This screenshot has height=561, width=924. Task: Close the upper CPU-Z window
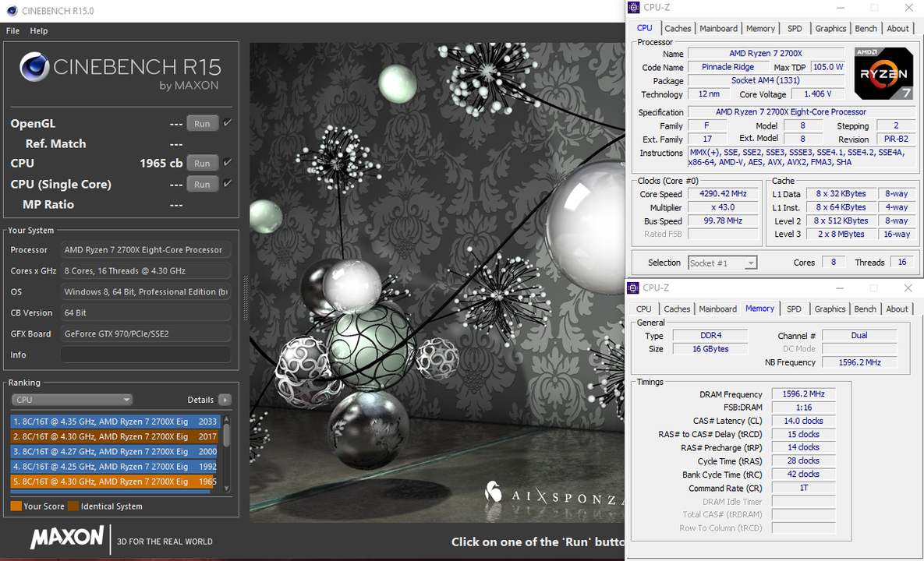tap(908, 8)
